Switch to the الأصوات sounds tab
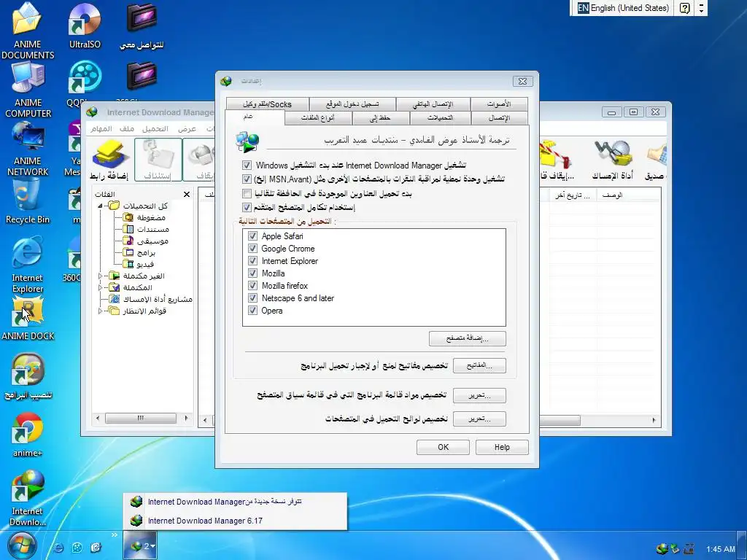This screenshot has width=747, height=560. coord(499,104)
